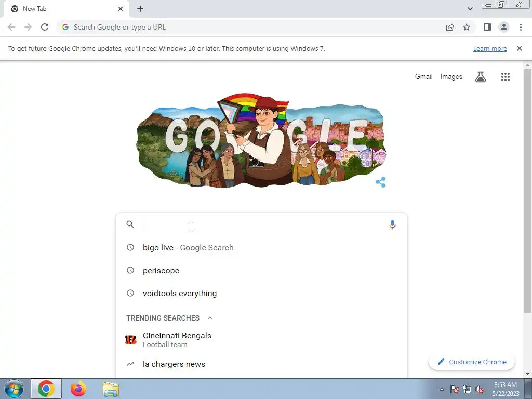Click trending arrow icon beside la chargers news

[x=130, y=364]
